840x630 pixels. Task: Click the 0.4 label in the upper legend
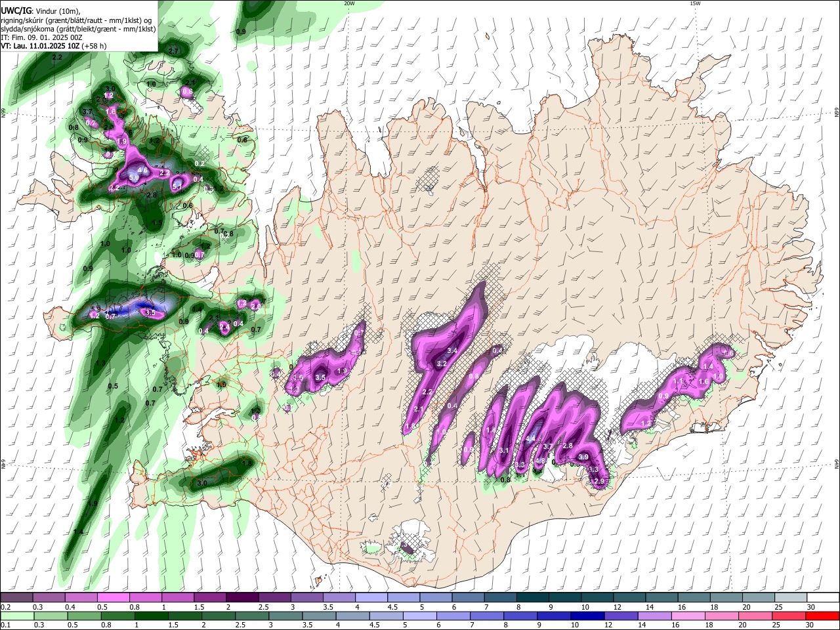[x=70, y=607]
